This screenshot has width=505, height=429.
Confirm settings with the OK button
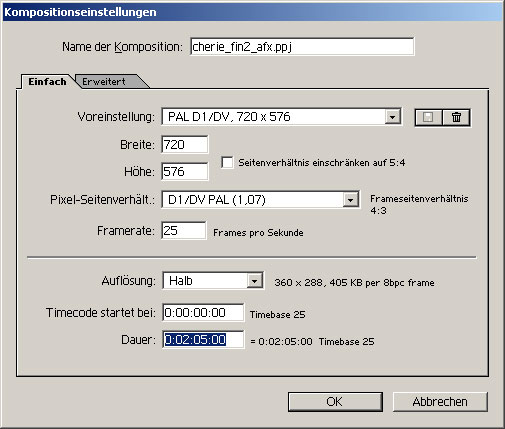[335, 402]
